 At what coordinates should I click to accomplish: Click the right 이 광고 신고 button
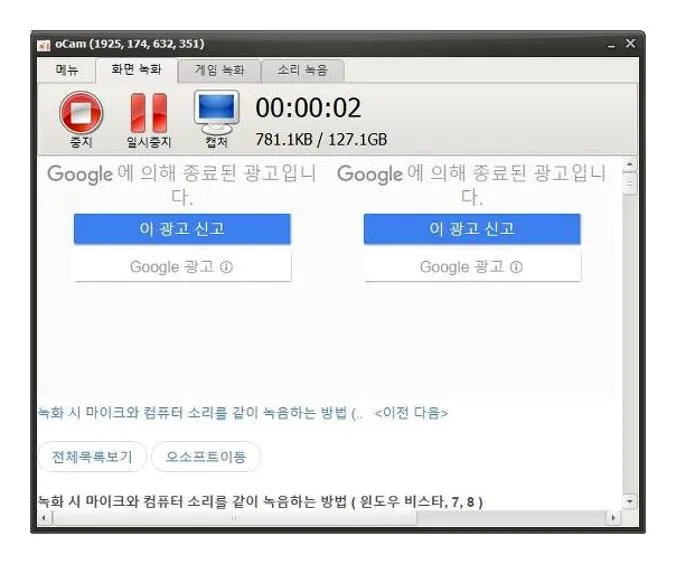pos(472,229)
